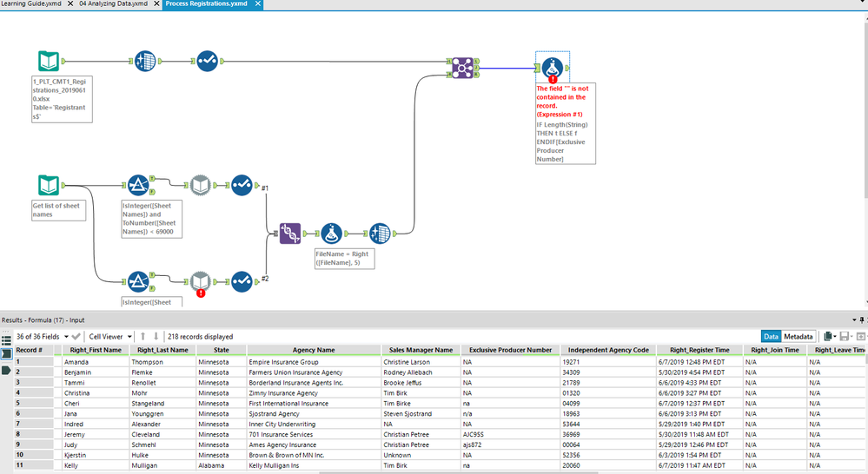
Task: Select the Select tool in the top row
Action: pyautogui.click(x=207, y=61)
